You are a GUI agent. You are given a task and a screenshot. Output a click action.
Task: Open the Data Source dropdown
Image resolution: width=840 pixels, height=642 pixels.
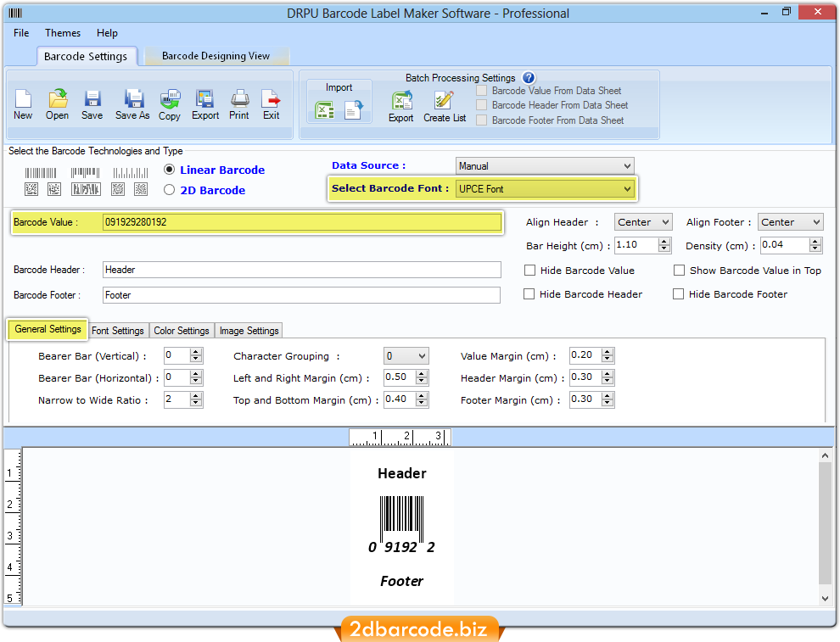coord(545,166)
